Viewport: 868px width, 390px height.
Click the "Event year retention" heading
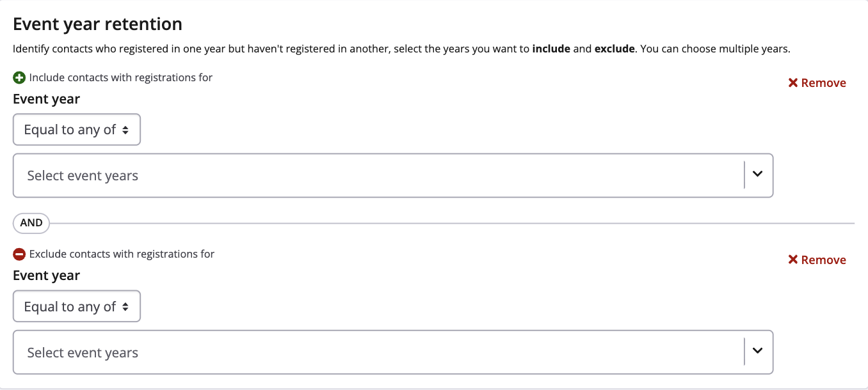(97, 24)
